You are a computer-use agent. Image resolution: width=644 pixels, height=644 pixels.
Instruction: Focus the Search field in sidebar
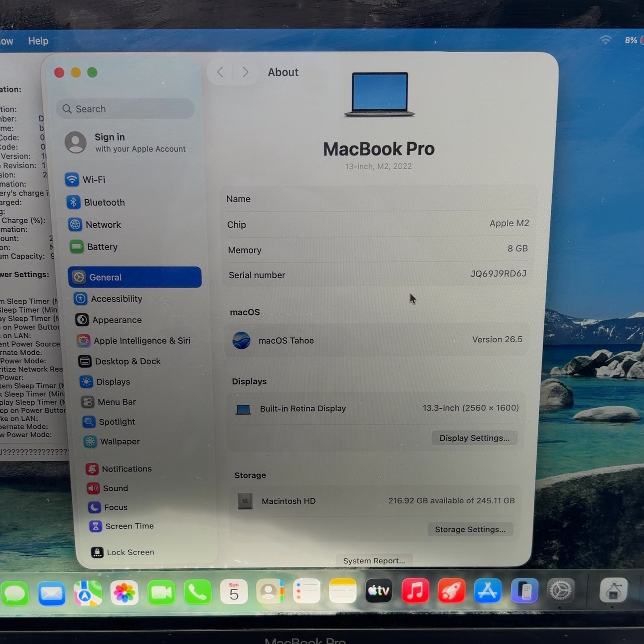point(126,109)
